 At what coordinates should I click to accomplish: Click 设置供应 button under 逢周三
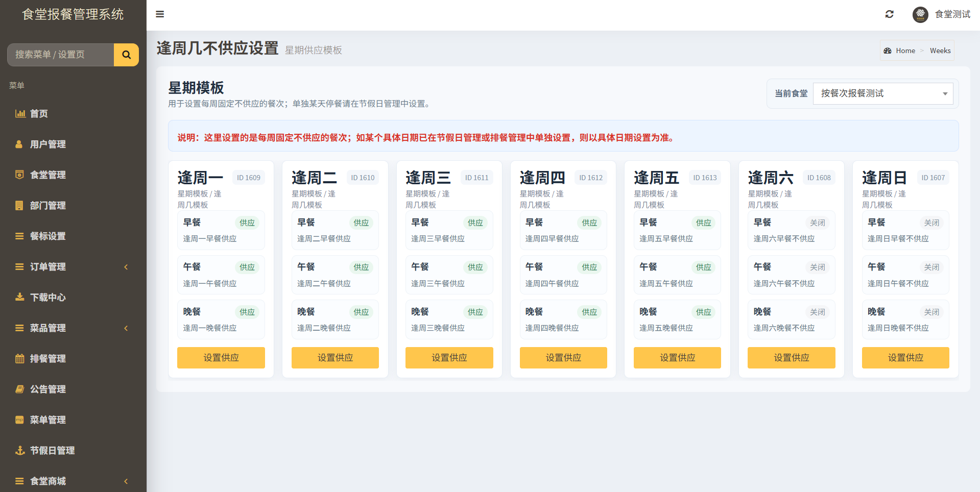point(449,358)
